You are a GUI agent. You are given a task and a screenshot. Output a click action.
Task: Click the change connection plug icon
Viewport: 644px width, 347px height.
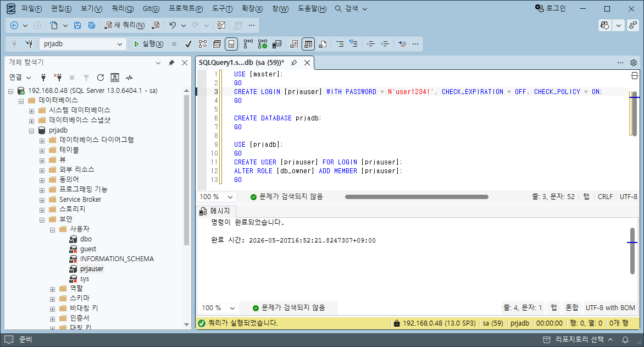click(x=29, y=44)
